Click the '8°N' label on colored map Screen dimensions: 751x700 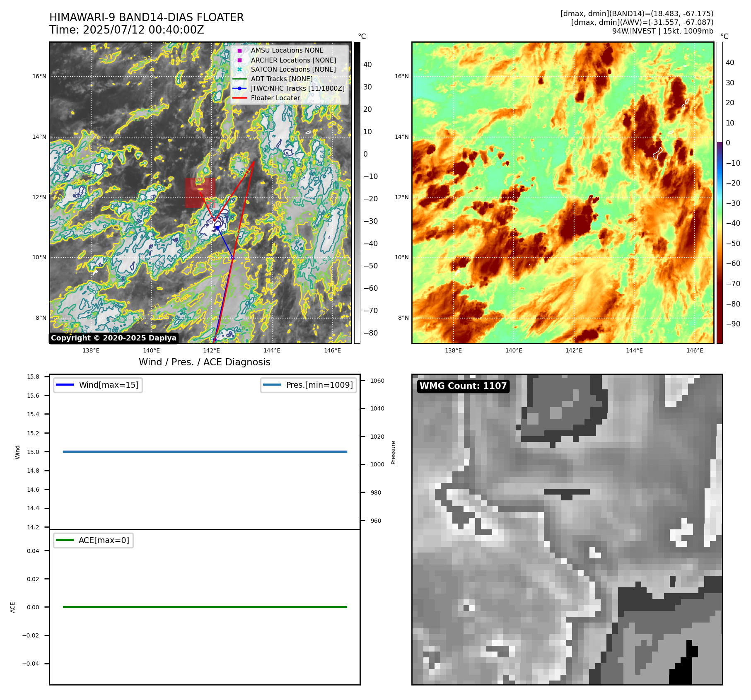[403, 318]
